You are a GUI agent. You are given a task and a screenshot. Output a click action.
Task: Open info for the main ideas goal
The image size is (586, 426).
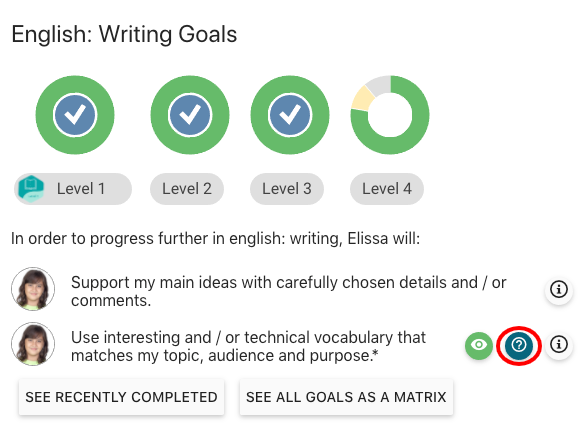[x=559, y=289]
